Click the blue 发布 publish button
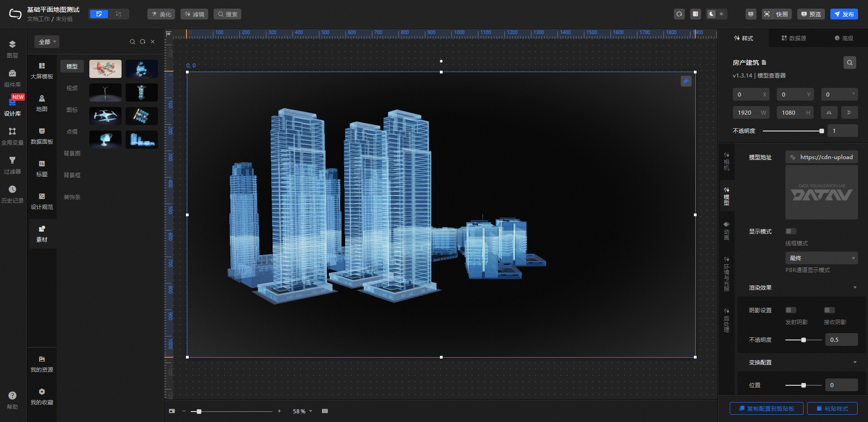The image size is (868, 422). coord(844,14)
